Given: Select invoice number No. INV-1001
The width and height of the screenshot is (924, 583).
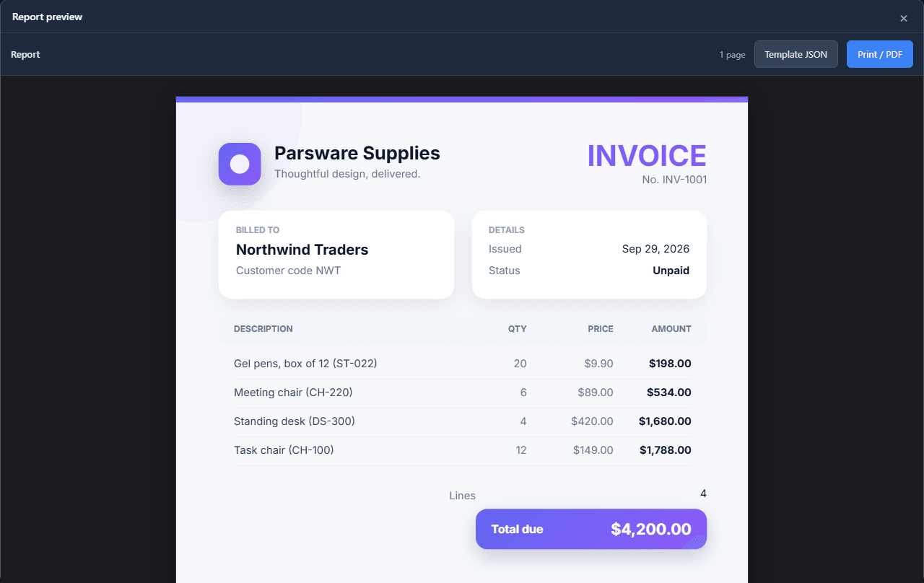Looking at the screenshot, I should click(674, 180).
